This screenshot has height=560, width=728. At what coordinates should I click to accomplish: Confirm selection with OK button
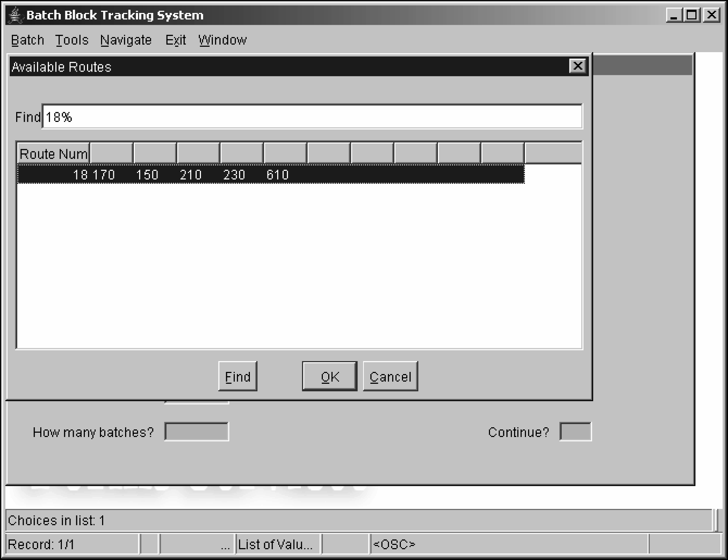click(329, 376)
